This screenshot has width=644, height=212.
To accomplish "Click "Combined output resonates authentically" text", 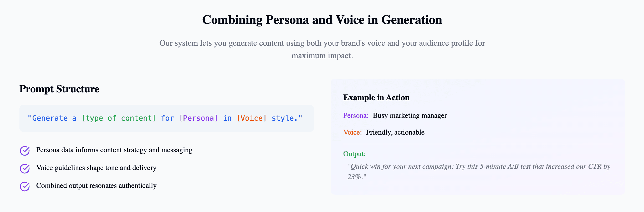I will point(96,185).
